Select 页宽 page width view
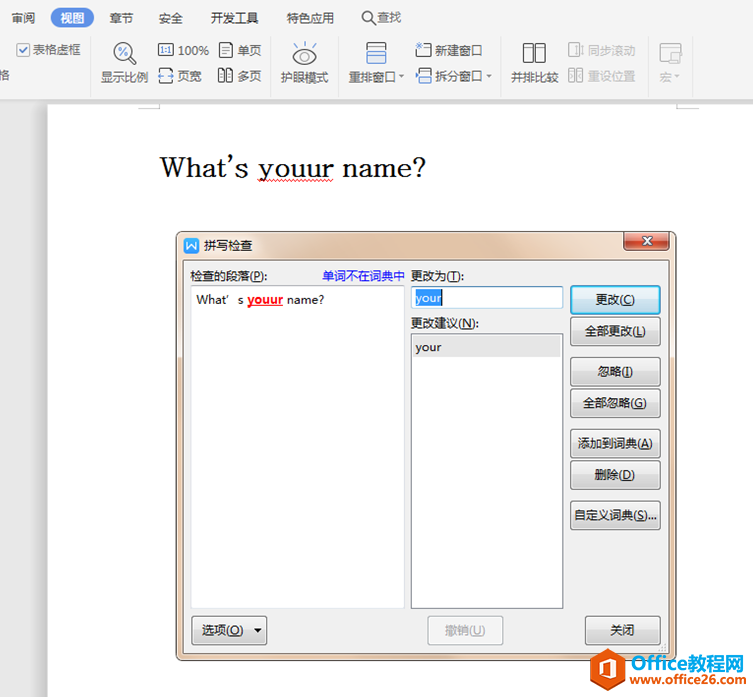This screenshot has height=697, width=753. 180,76
